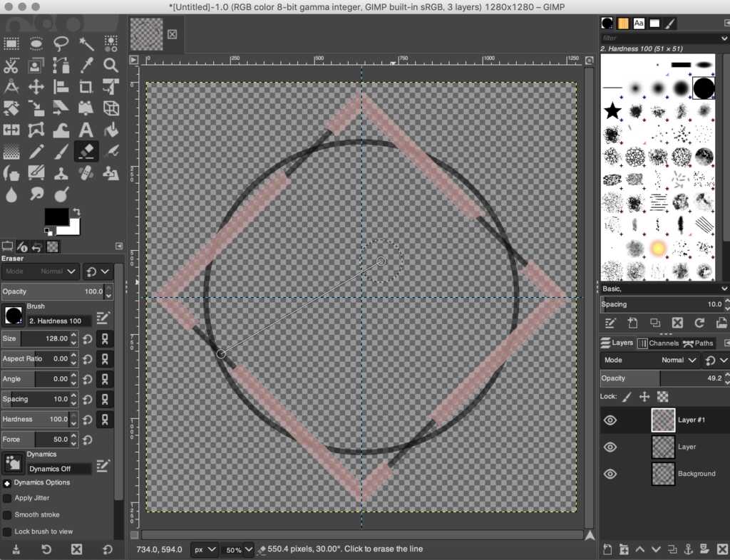Select the Move tool
The height and width of the screenshot is (560, 730).
pyautogui.click(x=36, y=86)
